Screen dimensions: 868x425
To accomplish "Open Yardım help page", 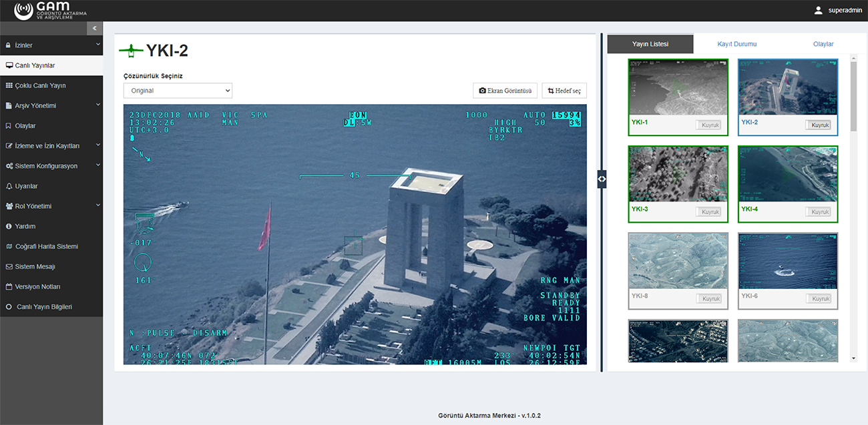I will pyautogui.click(x=25, y=226).
